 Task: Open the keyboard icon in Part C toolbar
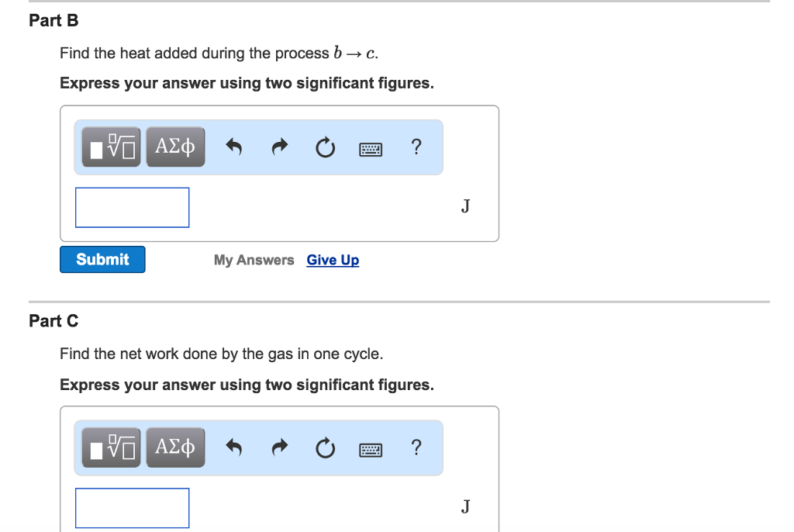(371, 448)
